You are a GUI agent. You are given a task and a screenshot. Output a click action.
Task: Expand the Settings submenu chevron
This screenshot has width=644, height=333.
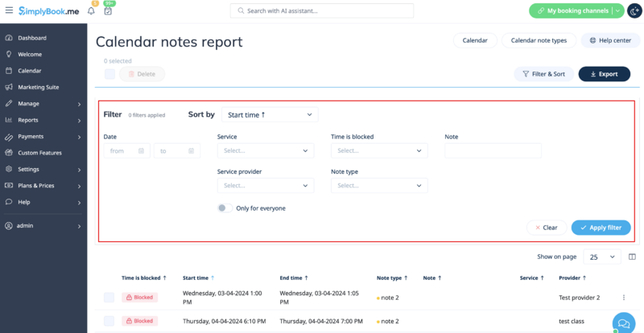coord(79,170)
